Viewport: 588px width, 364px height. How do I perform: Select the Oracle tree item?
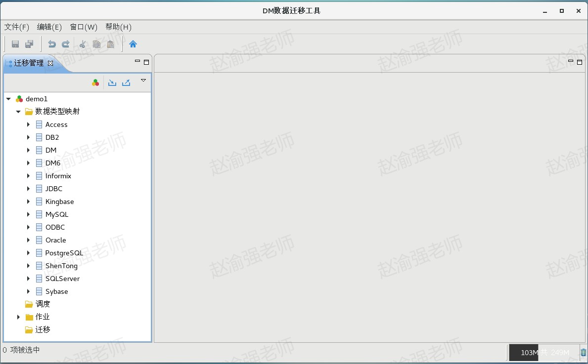click(x=55, y=240)
